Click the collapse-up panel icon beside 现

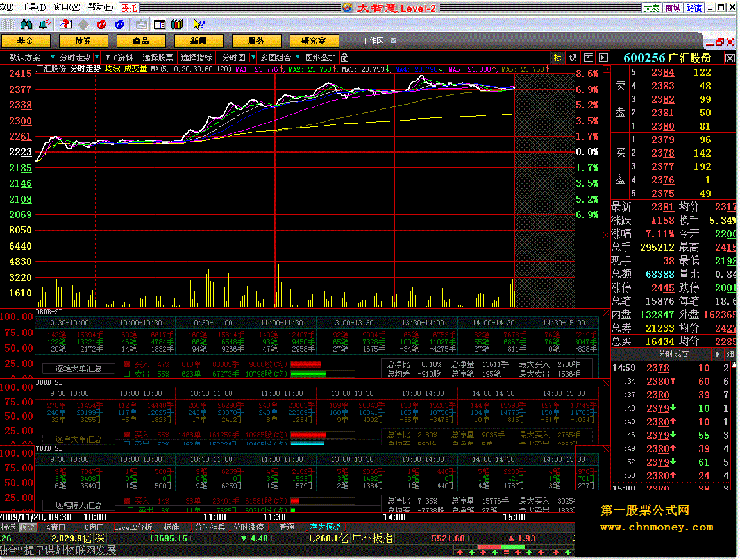tap(589, 58)
